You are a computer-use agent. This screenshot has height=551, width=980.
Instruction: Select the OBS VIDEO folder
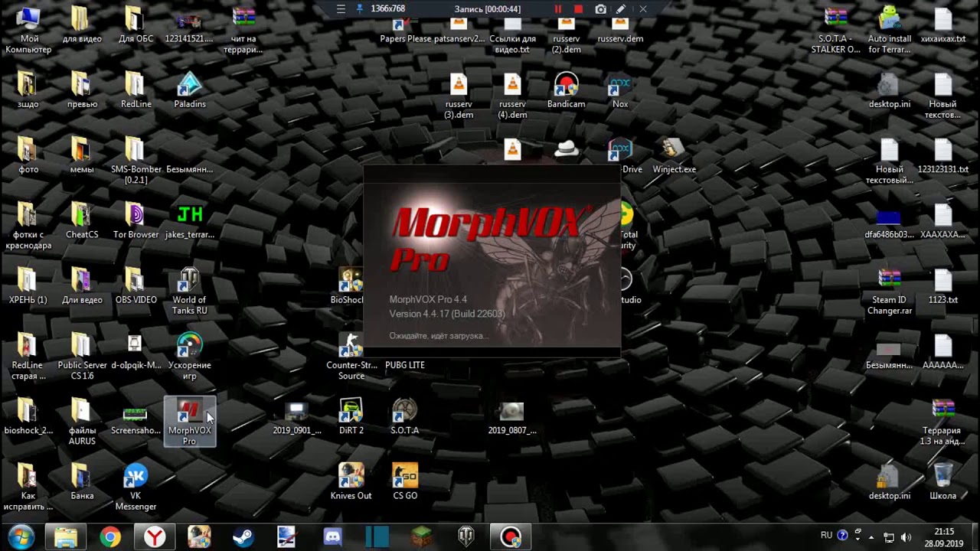point(136,286)
